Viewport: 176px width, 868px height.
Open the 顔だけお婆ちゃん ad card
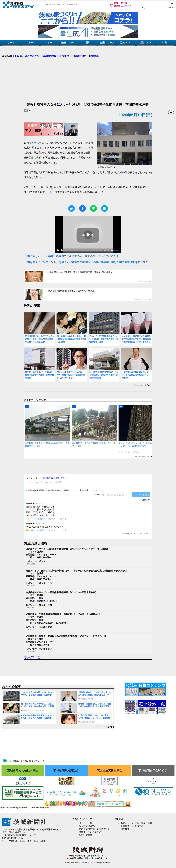(x=88, y=276)
